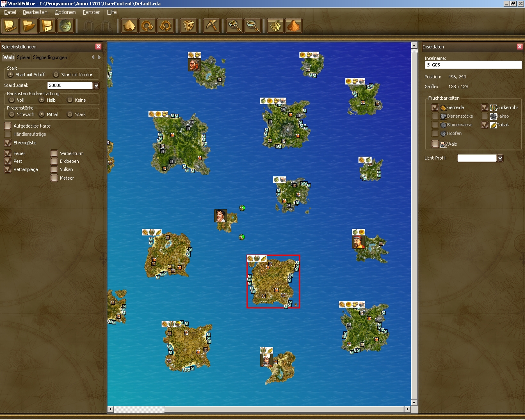Open the Hilfe menu
The height and width of the screenshot is (420, 525).
click(x=112, y=12)
